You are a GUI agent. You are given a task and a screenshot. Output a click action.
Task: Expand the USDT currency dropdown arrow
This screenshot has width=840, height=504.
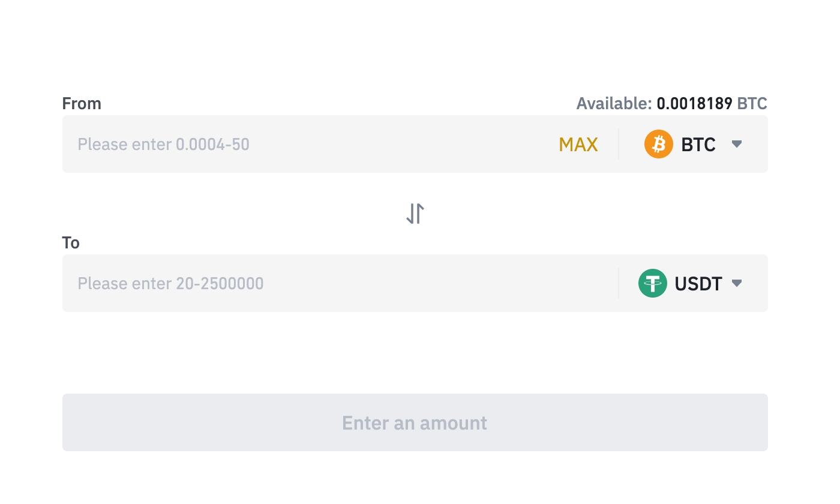point(737,283)
